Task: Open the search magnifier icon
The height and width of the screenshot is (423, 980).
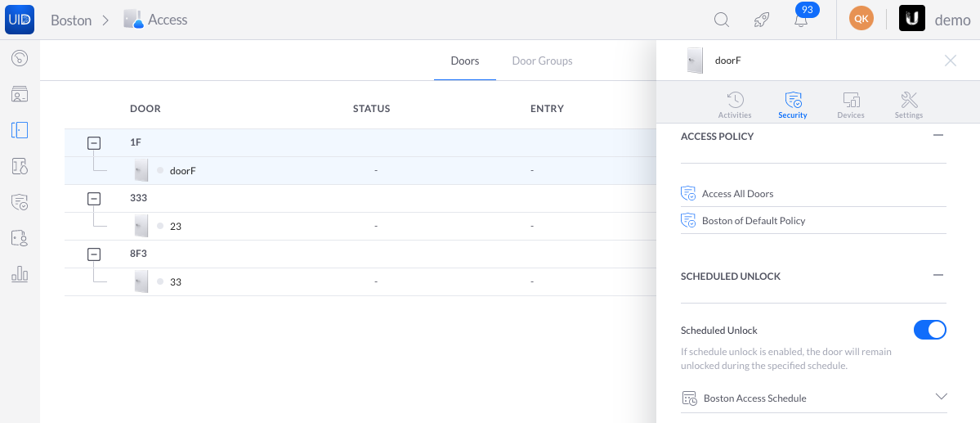Action: pos(722,20)
